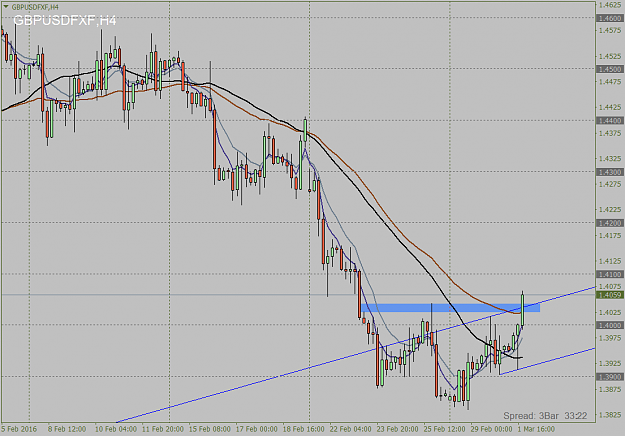Click the 1.4575 price axis label
This screenshot has width=625, height=436.
click(x=610, y=30)
